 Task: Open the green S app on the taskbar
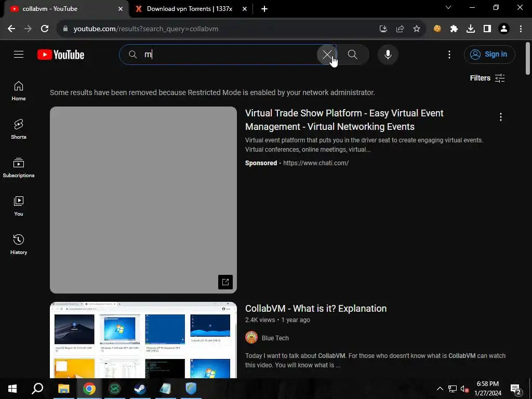(x=114, y=389)
